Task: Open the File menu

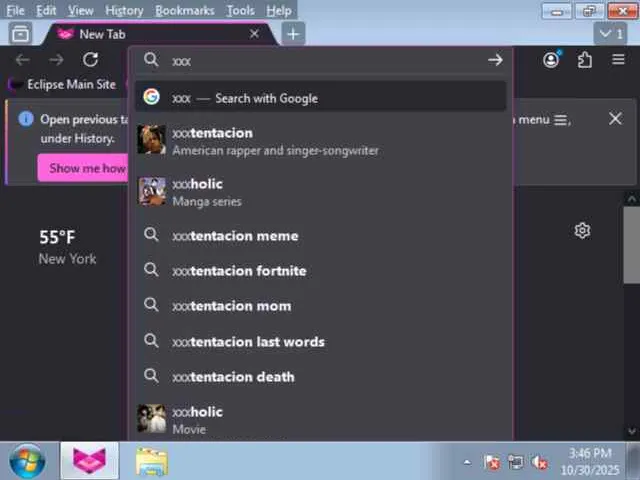Action: [16, 10]
